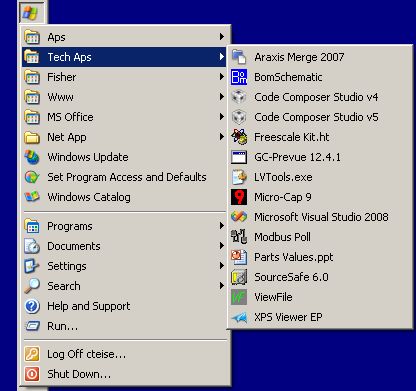Click the Windows Update globe icon
Screen dimensions: 416x391
click(32, 157)
